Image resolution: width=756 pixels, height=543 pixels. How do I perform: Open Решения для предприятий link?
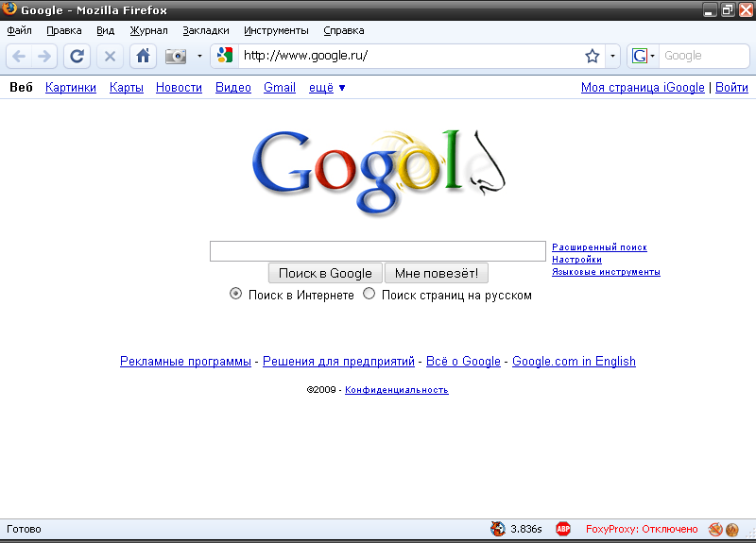click(338, 362)
